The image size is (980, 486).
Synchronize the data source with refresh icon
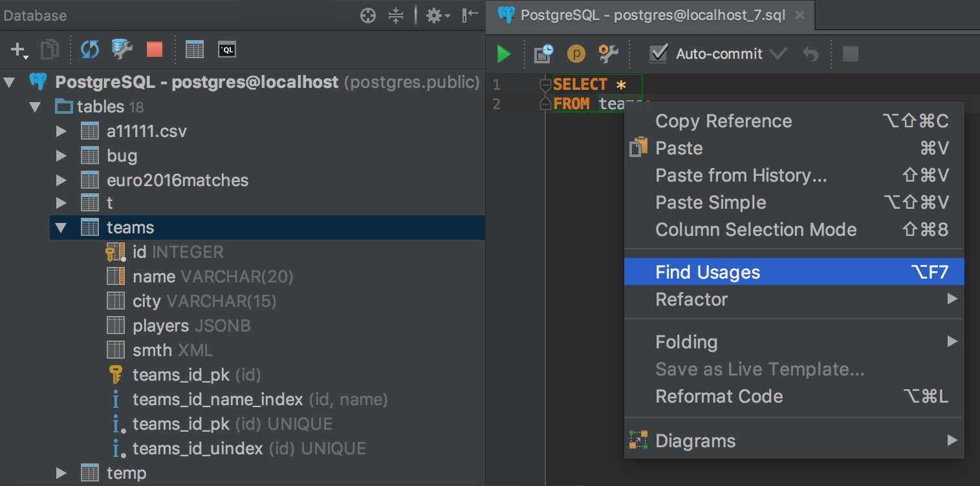coord(90,50)
